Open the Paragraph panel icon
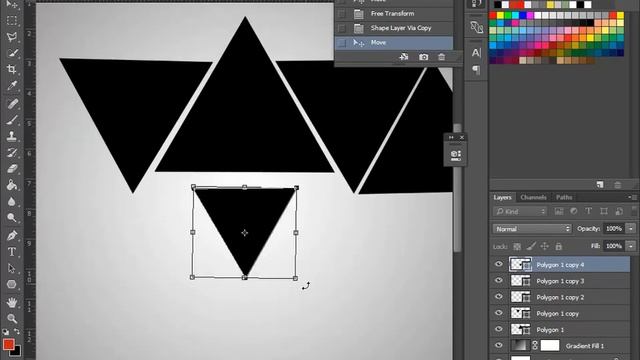 (476, 70)
